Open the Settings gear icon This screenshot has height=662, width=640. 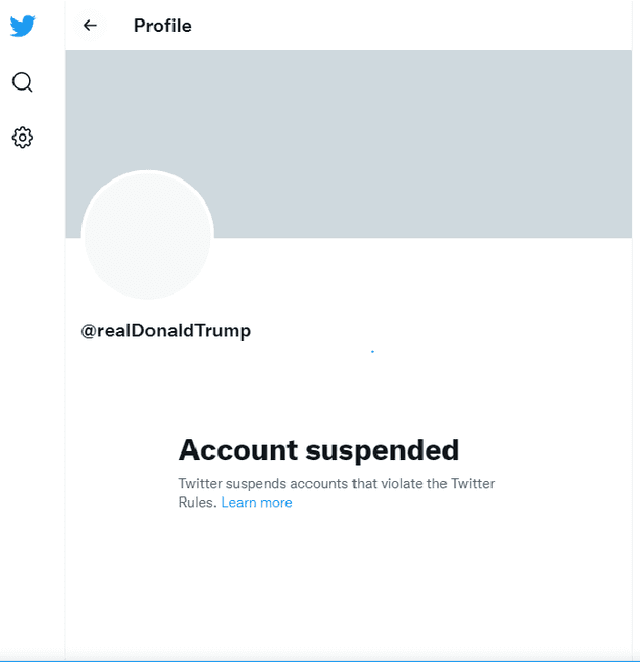(22, 138)
